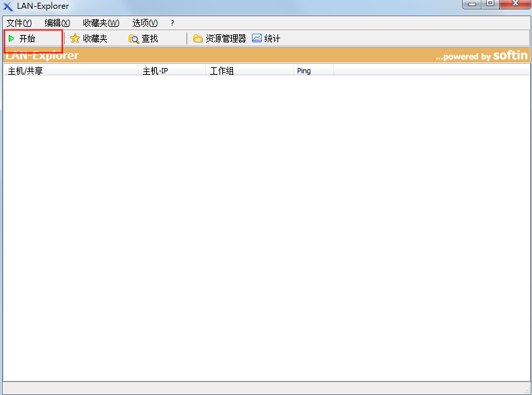Show Statistics (统计) chart icon

pyautogui.click(x=257, y=38)
